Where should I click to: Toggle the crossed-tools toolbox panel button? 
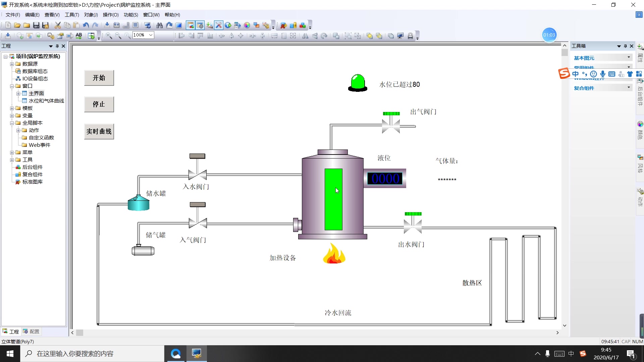click(x=219, y=25)
